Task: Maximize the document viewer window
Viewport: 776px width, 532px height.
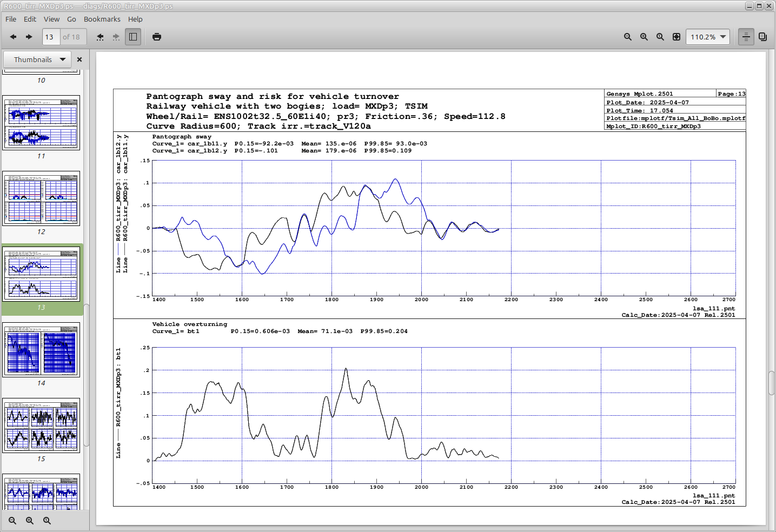Action: click(759, 6)
